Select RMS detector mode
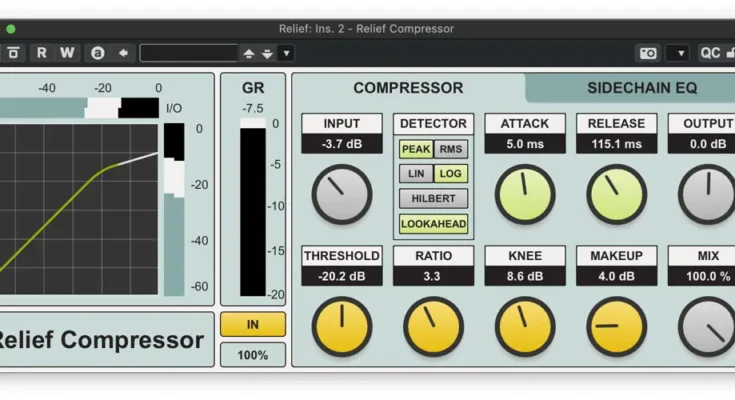 click(450, 149)
